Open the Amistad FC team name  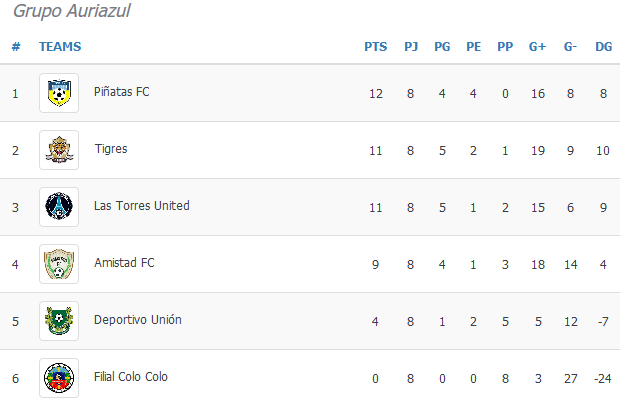click(124, 263)
